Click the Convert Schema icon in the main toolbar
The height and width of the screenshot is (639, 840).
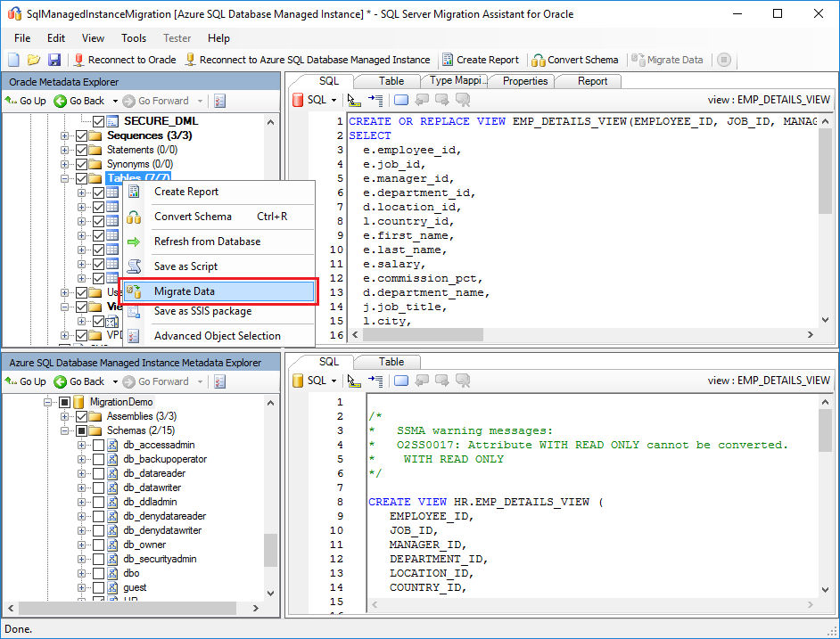pos(539,60)
